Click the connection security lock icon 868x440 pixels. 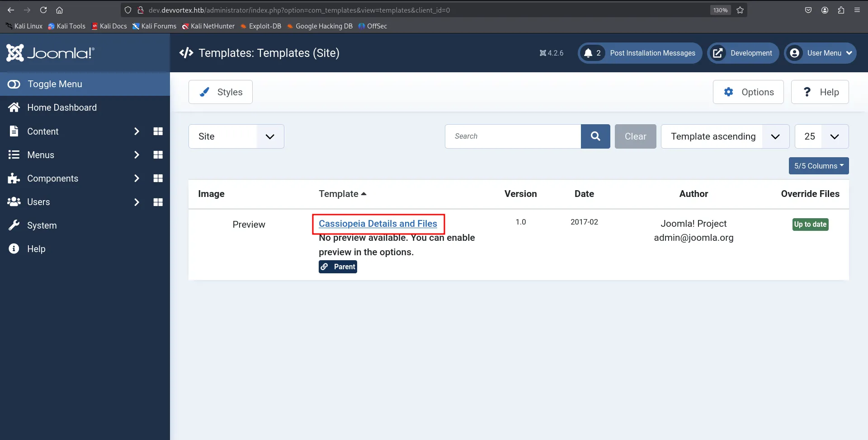141,10
